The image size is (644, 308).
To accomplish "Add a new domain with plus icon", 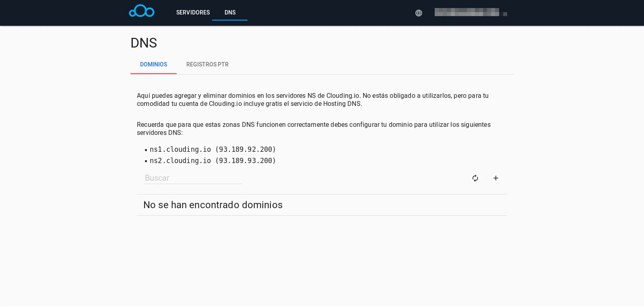I will [x=496, y=178].
